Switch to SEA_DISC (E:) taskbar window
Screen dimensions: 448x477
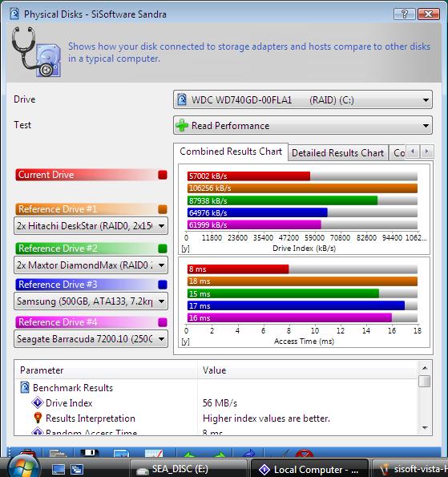tap(188, 469)
